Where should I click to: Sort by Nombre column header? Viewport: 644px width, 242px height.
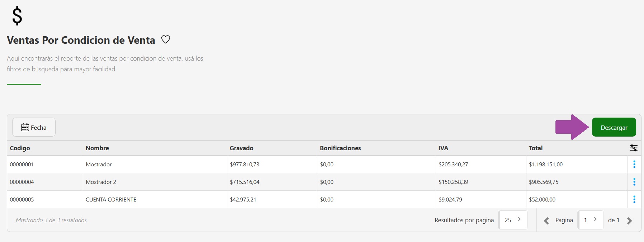coord(97,148)
